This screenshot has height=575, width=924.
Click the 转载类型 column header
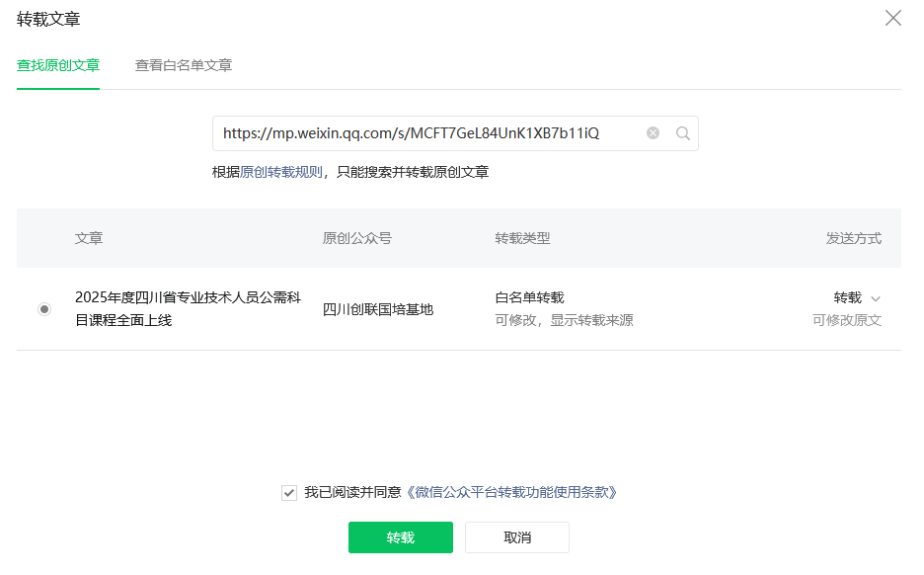click(522, 238)
